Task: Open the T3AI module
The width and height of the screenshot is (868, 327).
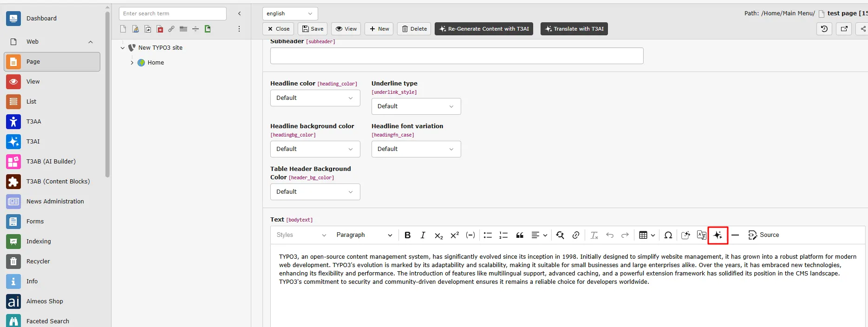Action: [x=52, y=142]
